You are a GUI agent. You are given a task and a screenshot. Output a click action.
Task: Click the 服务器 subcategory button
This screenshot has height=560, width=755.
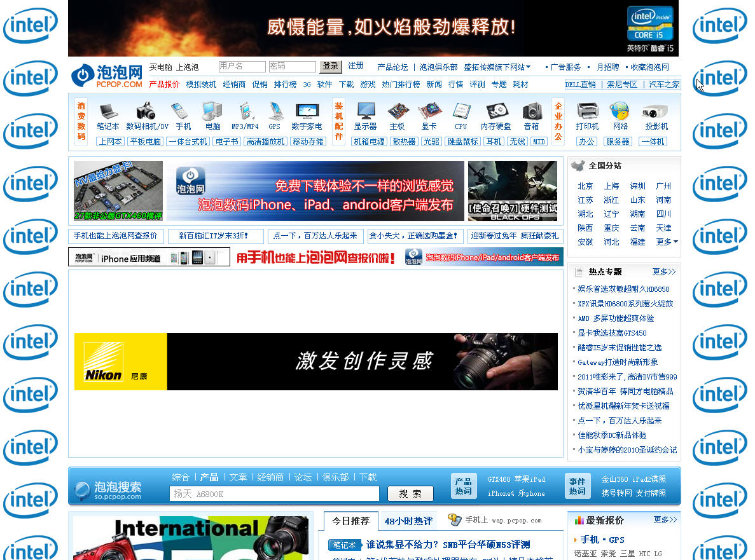click(x=617, y=142)
